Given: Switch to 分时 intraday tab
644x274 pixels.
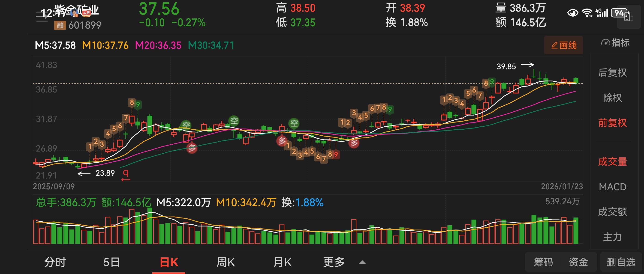Looking at the screenshot, I should (55, 262).
